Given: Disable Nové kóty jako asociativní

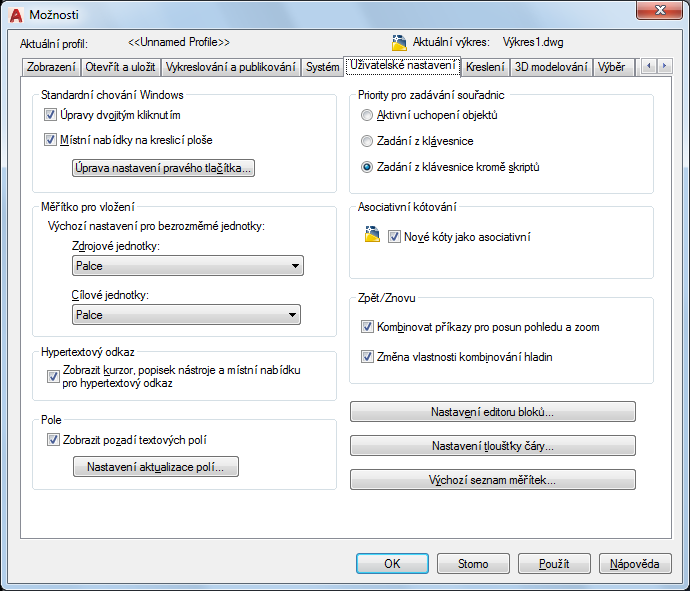Looking at the screenshot, I should point(394,237).
